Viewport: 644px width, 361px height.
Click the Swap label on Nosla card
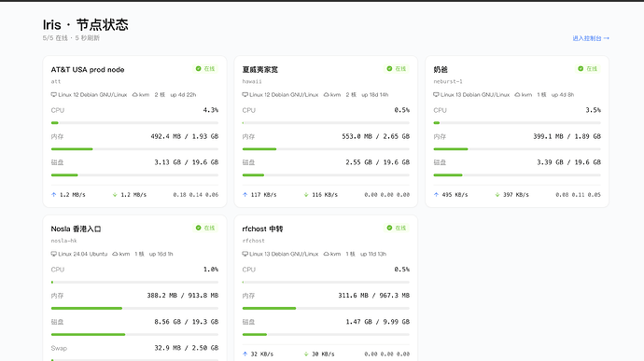[x=59, y=348]
